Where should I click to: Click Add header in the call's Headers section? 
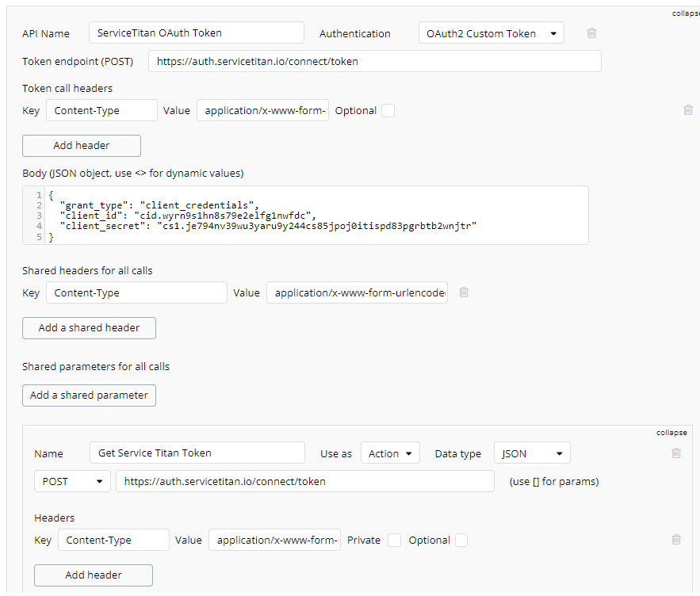click(x=94, y=575)
